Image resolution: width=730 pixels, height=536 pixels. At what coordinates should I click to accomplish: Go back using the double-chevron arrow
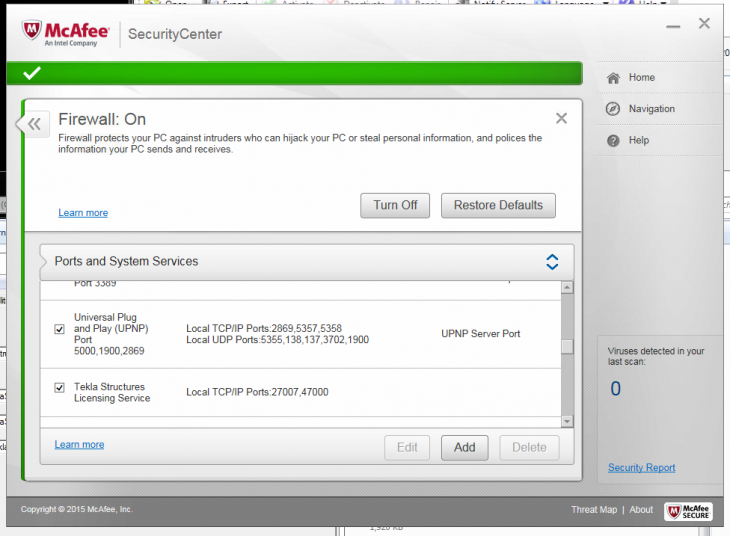click(x=34, y=124)
